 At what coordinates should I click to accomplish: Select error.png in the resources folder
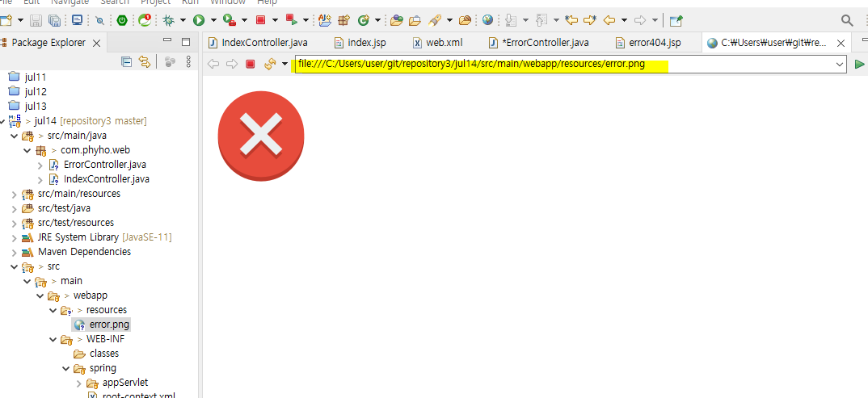pos(109,325)
